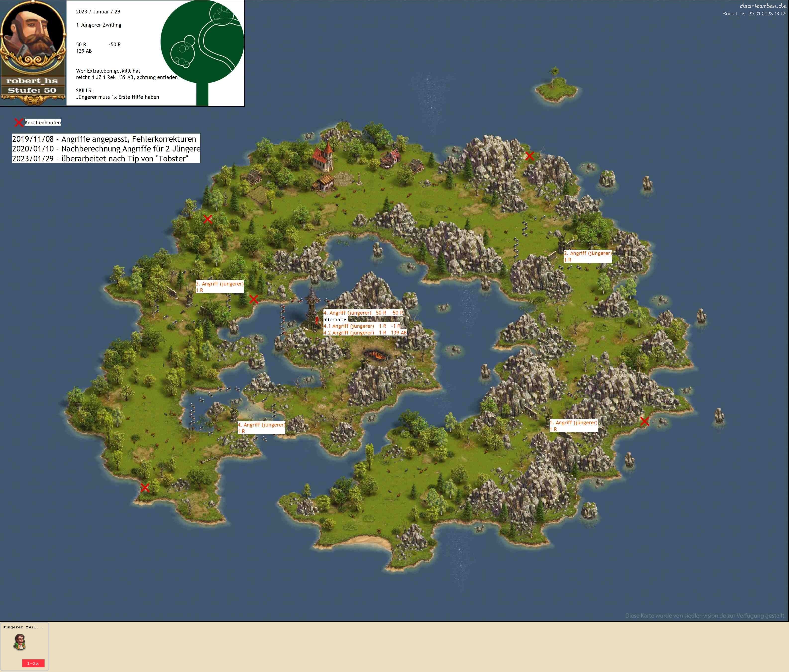Screen dimensions: 789x672
Task: Click the red X marker on southwest coast
Action: click(x=145, y=487)
